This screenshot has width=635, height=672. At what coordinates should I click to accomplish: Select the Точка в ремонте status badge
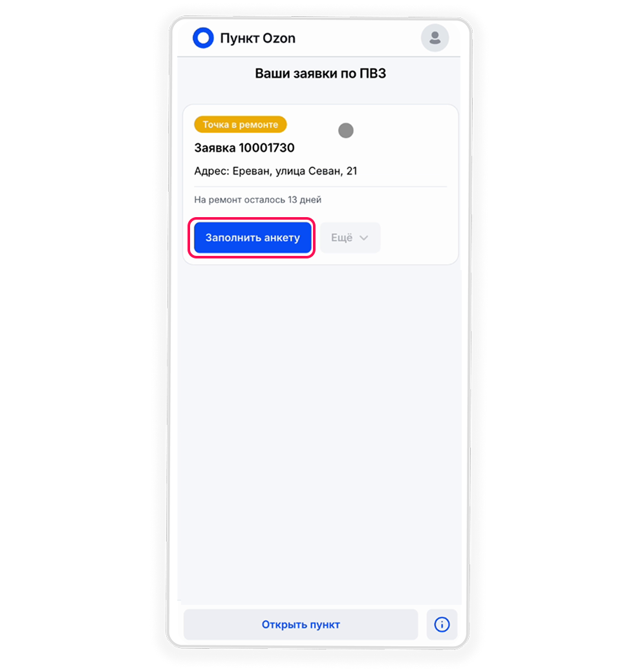(240, 125)
